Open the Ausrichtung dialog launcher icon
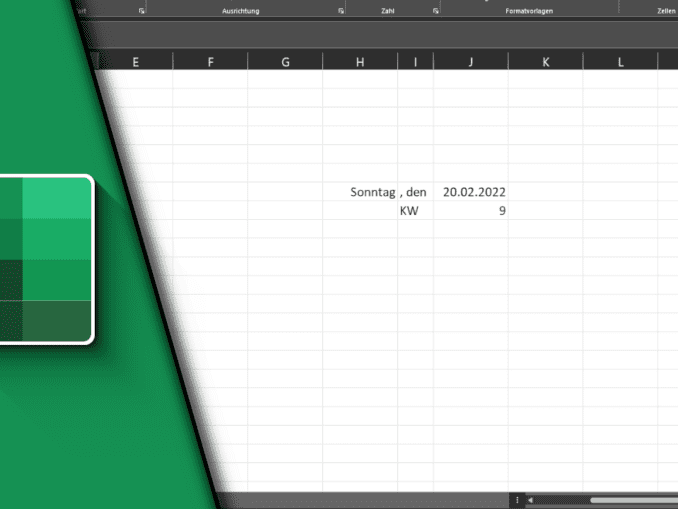This screenshot has height=509, width=678. [341, 11]
